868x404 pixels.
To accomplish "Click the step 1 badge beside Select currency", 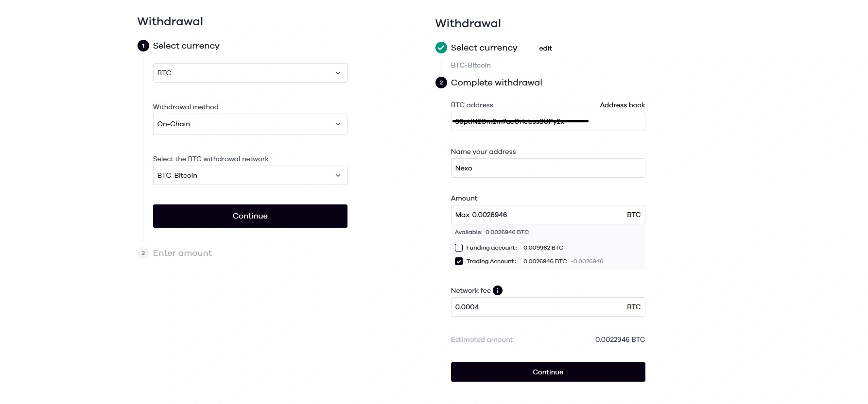I will (143, 45).
